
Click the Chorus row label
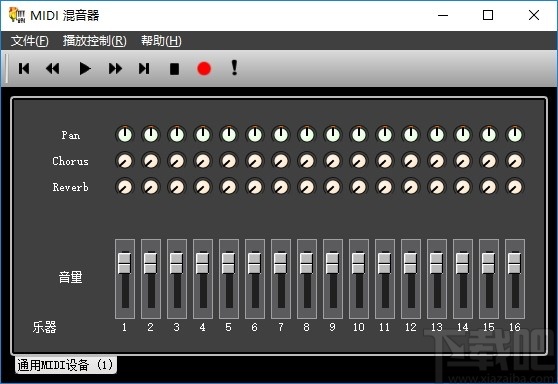[70, 161]
